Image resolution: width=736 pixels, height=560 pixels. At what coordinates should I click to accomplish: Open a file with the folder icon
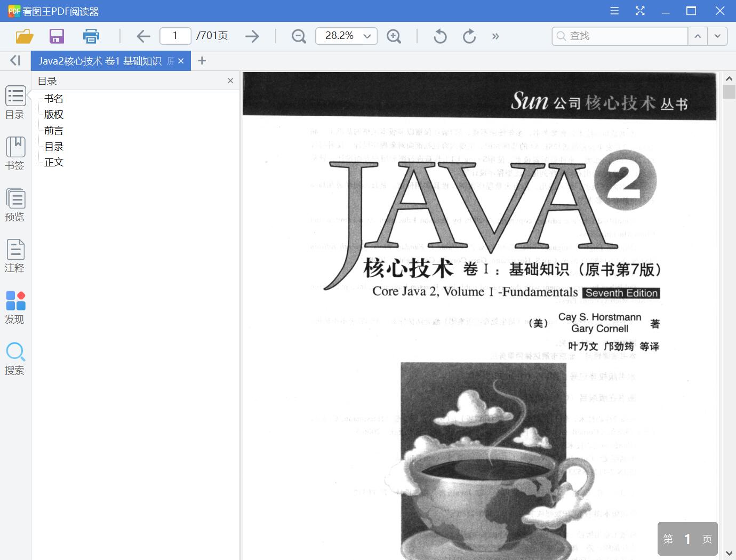pos(25,36)
